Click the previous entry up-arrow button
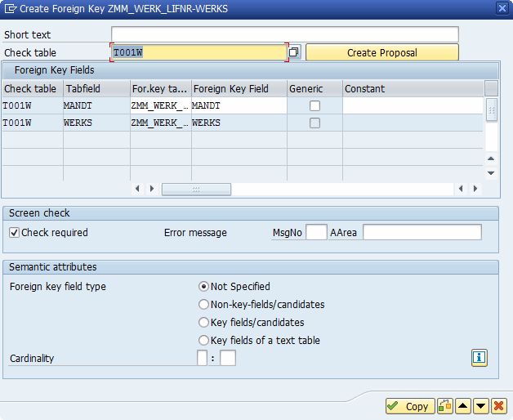 (462, 406)
